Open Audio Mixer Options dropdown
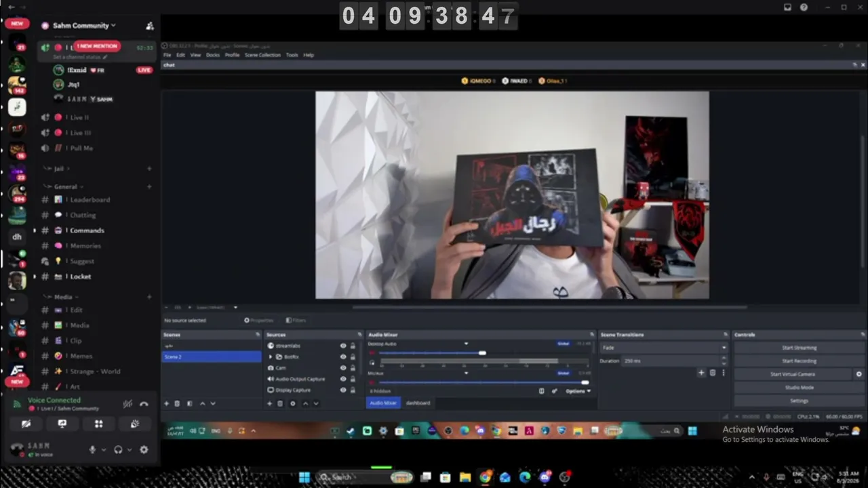 [x=578, y=391]
